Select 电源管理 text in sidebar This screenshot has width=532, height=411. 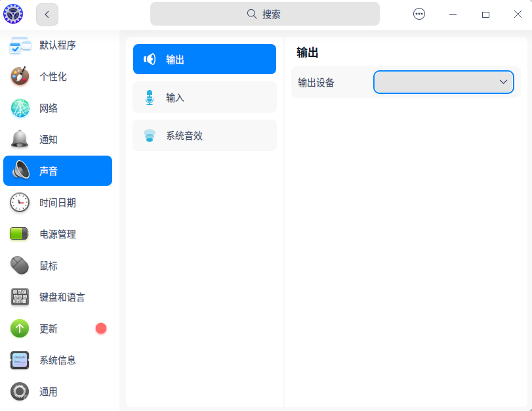(x=58, y=234)
